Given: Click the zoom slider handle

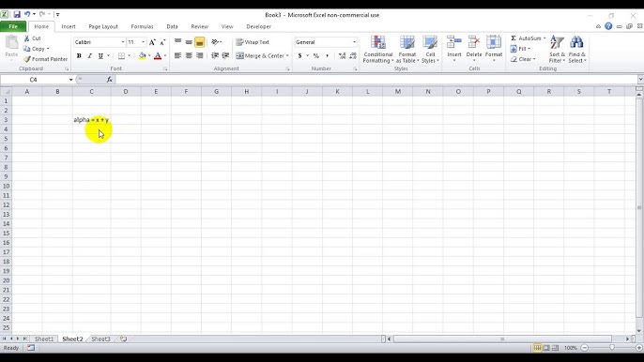Looking at the screenshot, I should point(612,348).
